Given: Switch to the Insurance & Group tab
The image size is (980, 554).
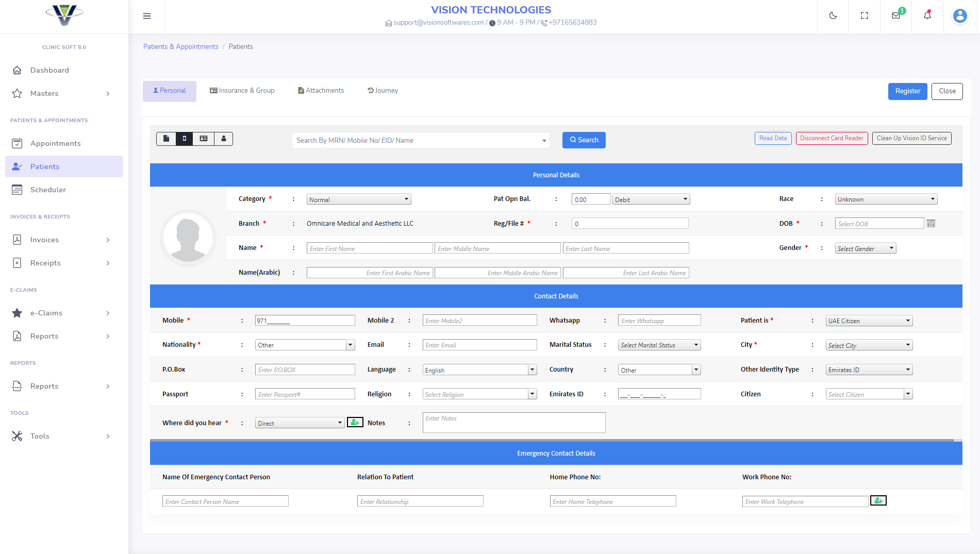Looking at the screenshot, I should [242, 91].
